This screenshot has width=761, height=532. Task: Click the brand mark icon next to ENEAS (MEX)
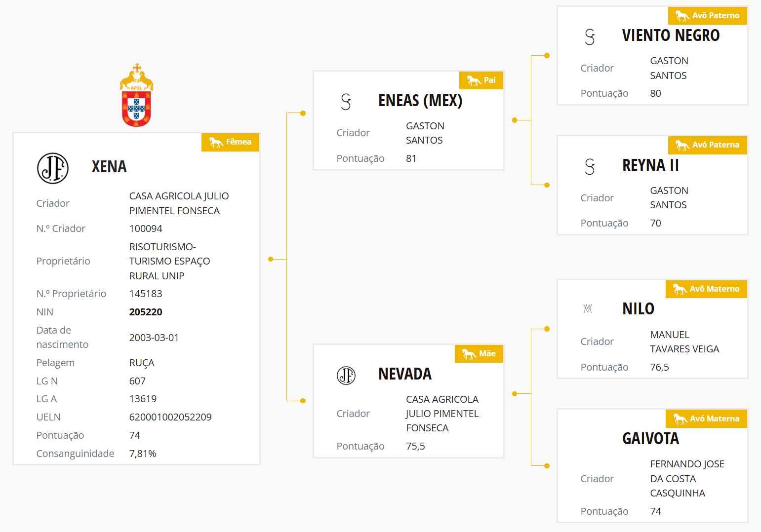coord(346,102)
